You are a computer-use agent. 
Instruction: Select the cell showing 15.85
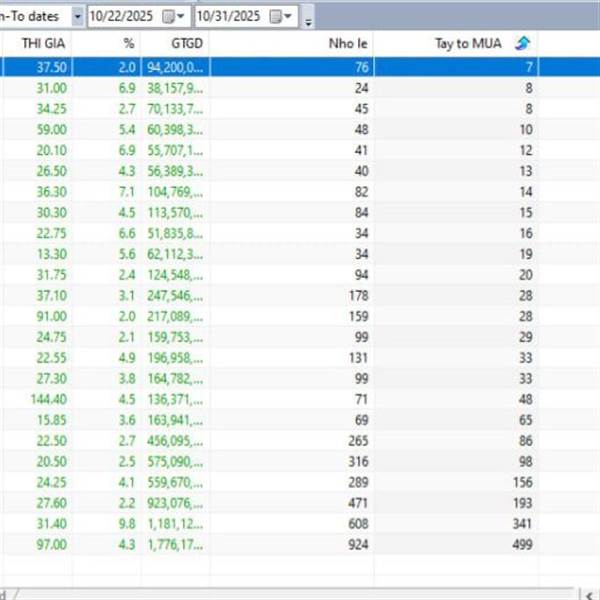52,420
